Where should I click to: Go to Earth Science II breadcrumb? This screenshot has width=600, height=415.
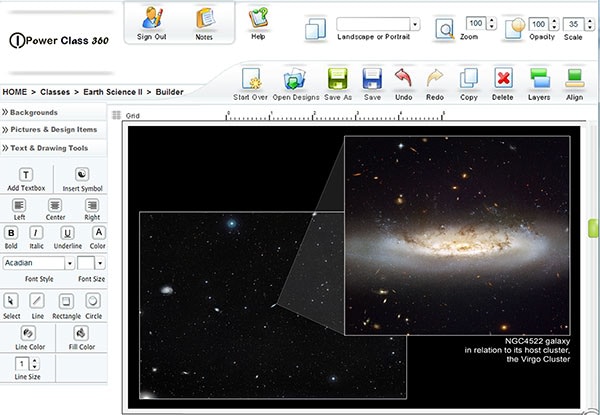(113, 92)
